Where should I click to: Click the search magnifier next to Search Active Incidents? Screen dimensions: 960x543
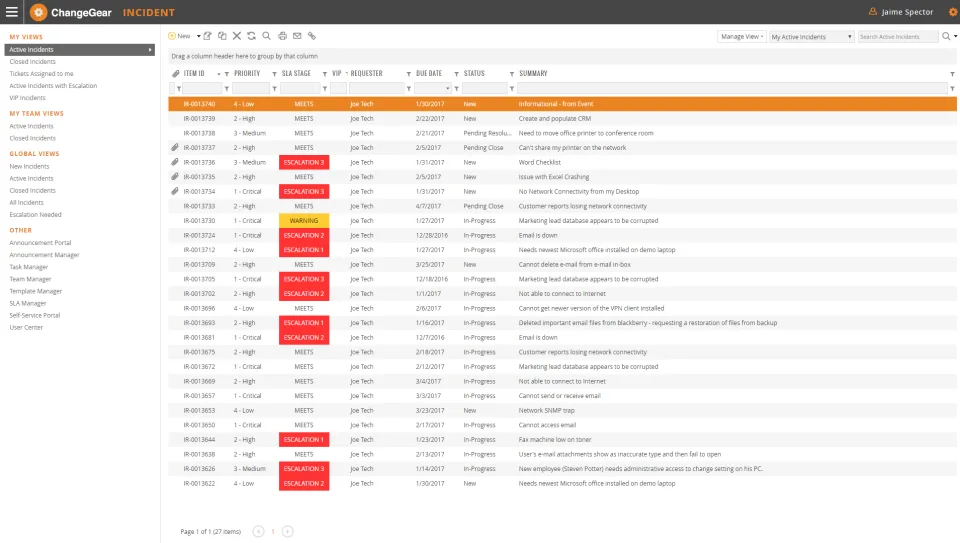(946, 37)
